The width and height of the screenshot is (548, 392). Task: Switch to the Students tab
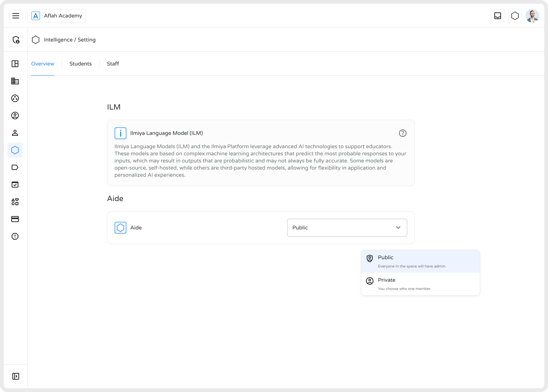coord(80,64)
